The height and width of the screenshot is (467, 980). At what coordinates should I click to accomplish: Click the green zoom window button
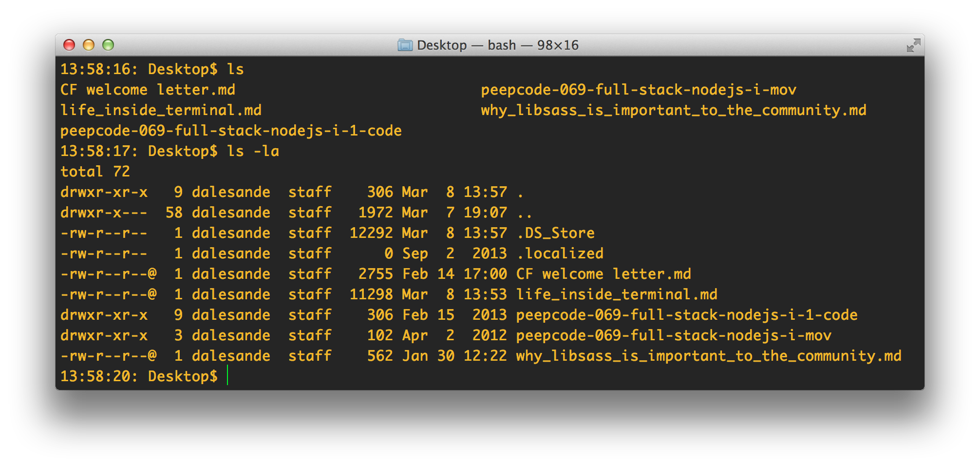coord(108,45)
